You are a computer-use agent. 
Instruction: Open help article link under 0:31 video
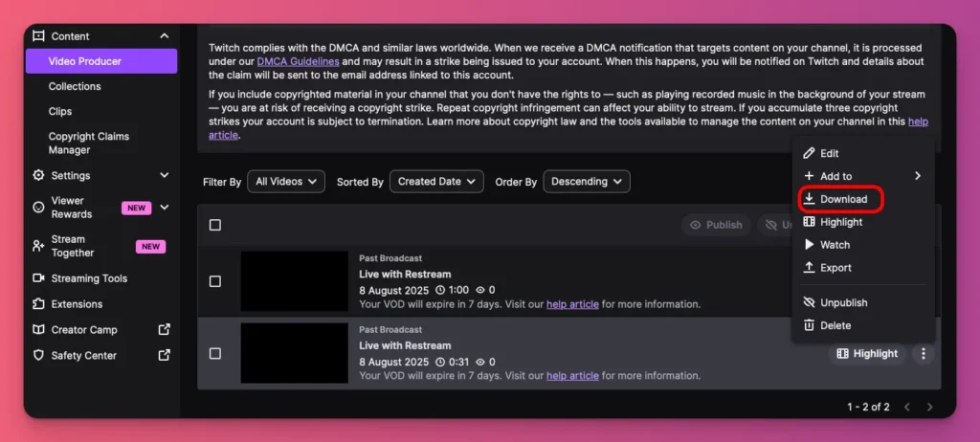pyautogui.click(x=572, y=376)
